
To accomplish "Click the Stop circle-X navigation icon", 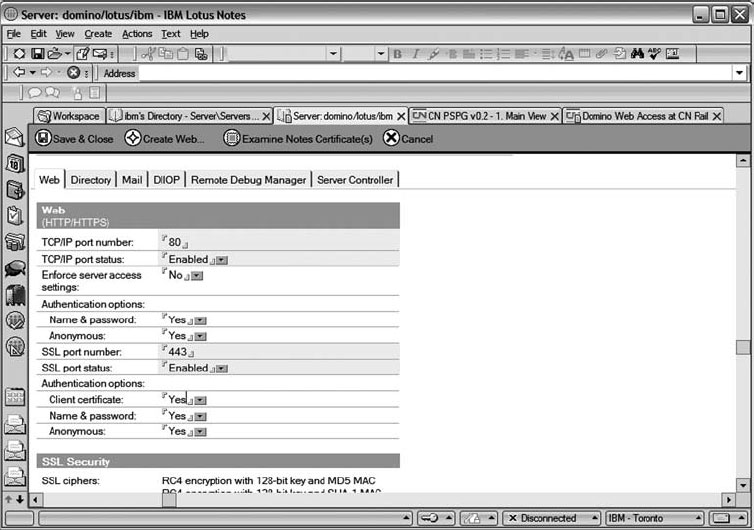I will coord(74,73).
